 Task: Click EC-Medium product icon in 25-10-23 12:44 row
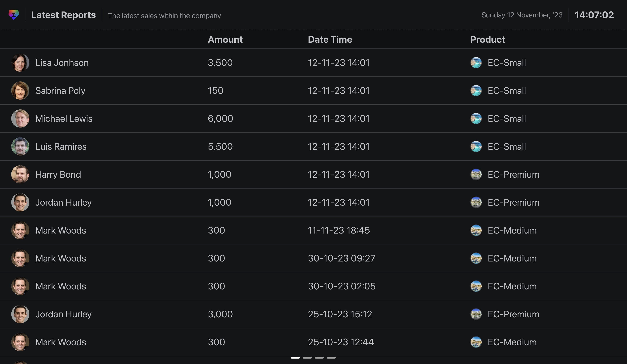click(x=476, y=342)
